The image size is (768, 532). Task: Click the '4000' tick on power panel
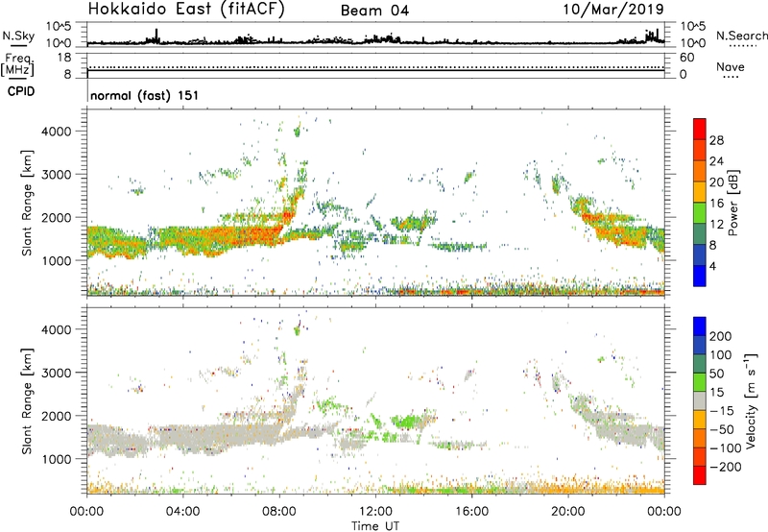(x=57, y=132)
